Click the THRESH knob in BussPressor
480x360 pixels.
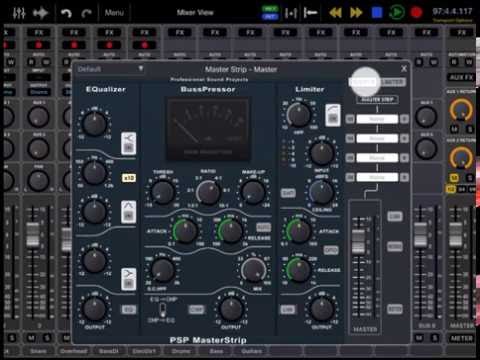tap(163, 192)
